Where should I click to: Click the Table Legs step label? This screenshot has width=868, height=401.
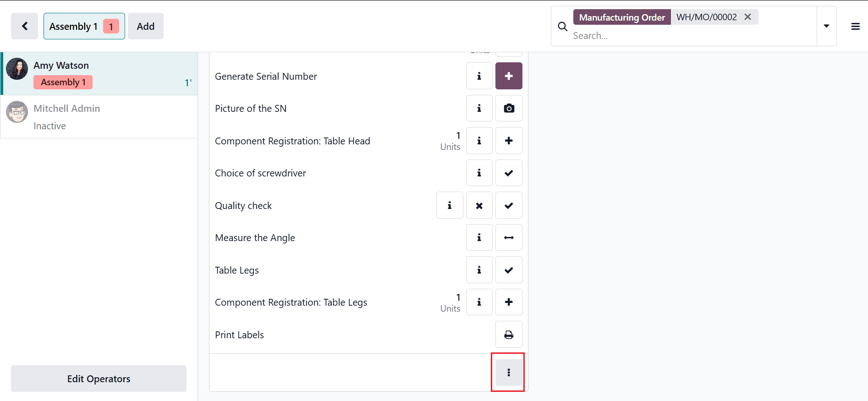(x=236, y=270)
